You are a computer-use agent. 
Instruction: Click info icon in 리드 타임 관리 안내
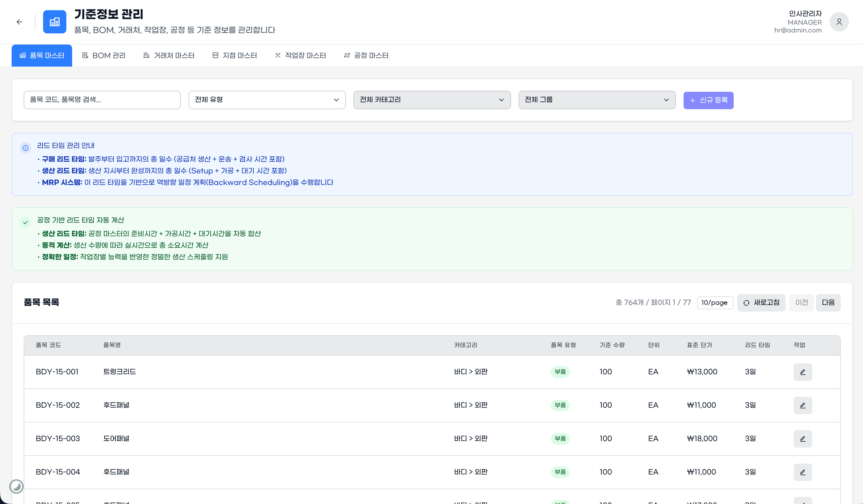tap(26, 148)
